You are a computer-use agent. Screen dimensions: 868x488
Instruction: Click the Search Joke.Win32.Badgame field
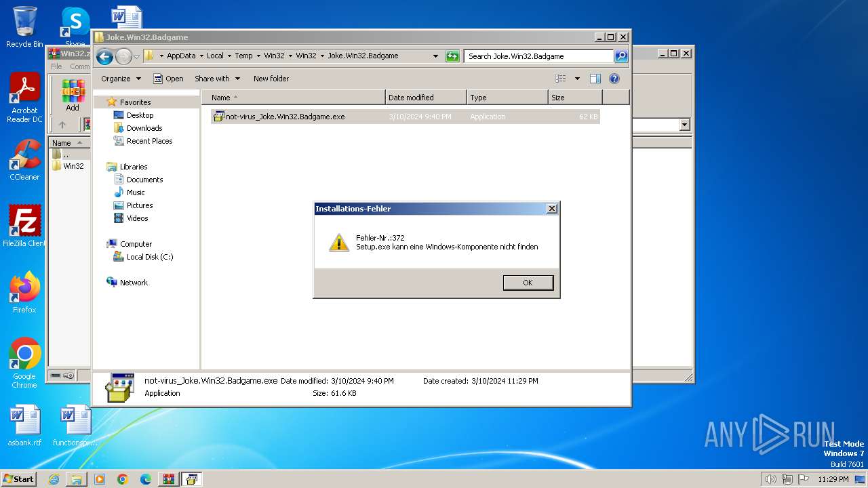coord(539,56)
